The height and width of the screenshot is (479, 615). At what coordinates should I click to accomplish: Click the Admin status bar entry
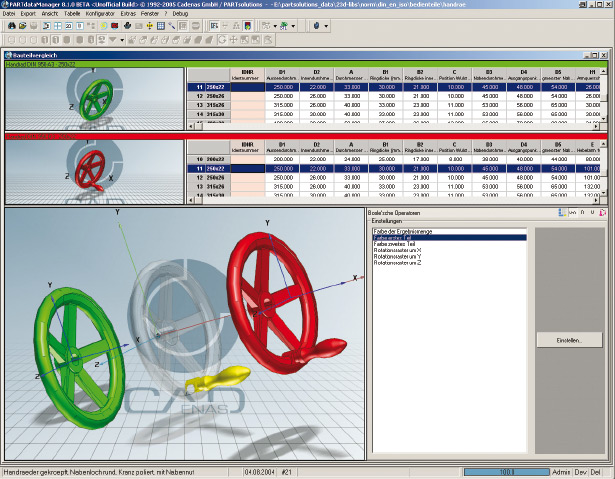pyautogui.click(x=561, y=472)
